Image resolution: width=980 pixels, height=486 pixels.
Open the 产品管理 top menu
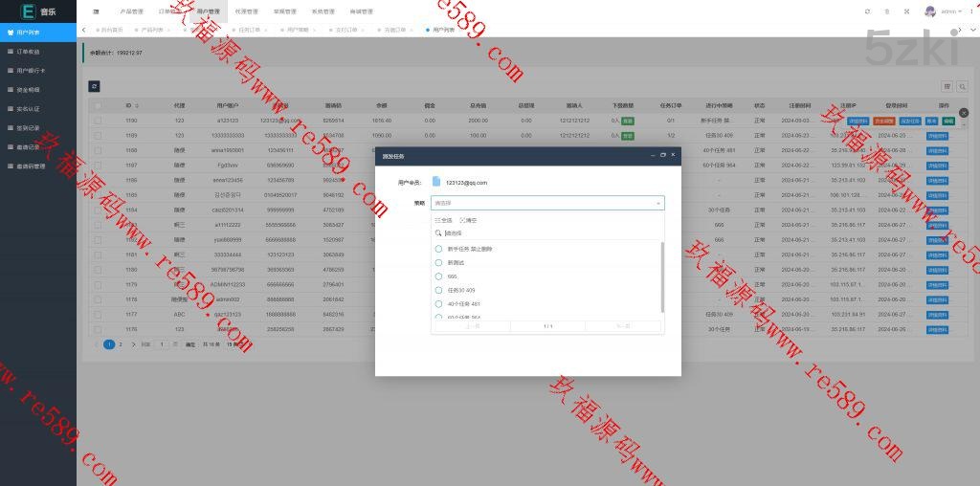pos(131,11)
